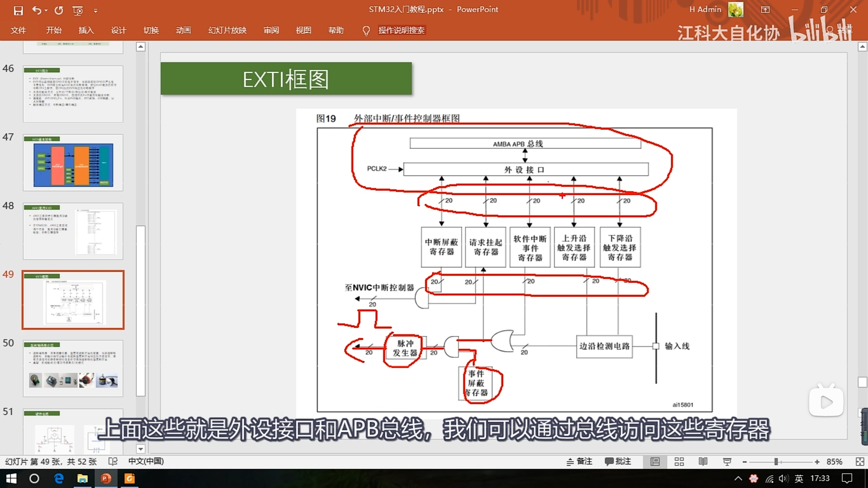
Task: Switch to Reading view icon
Action: click(703, 462)
